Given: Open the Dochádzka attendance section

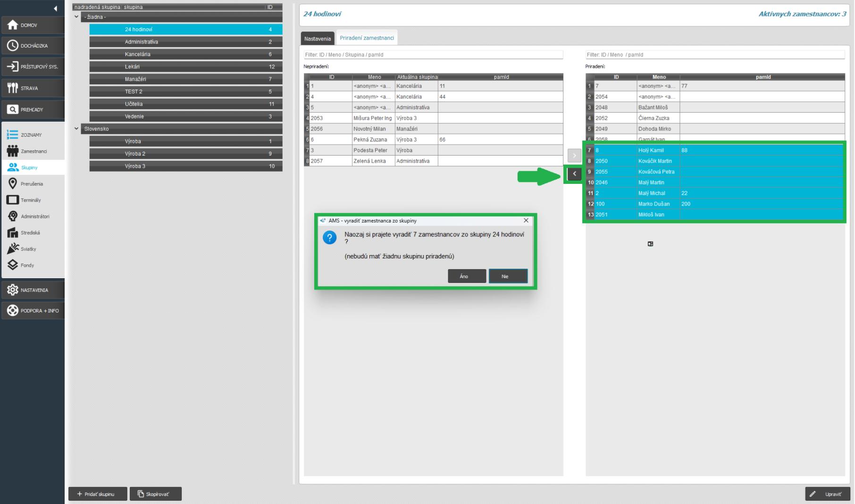Looking at the screenshot, I should click(x=33, y=46).
